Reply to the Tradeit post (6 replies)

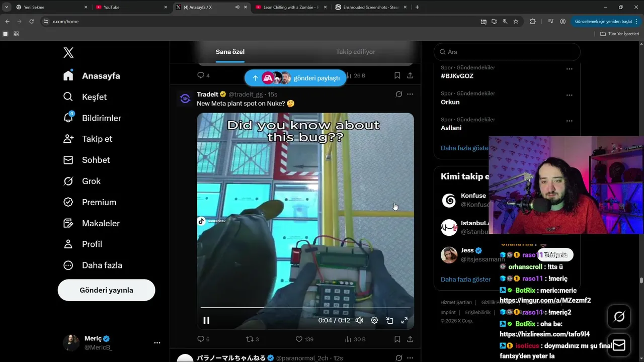tap(203, 339)
